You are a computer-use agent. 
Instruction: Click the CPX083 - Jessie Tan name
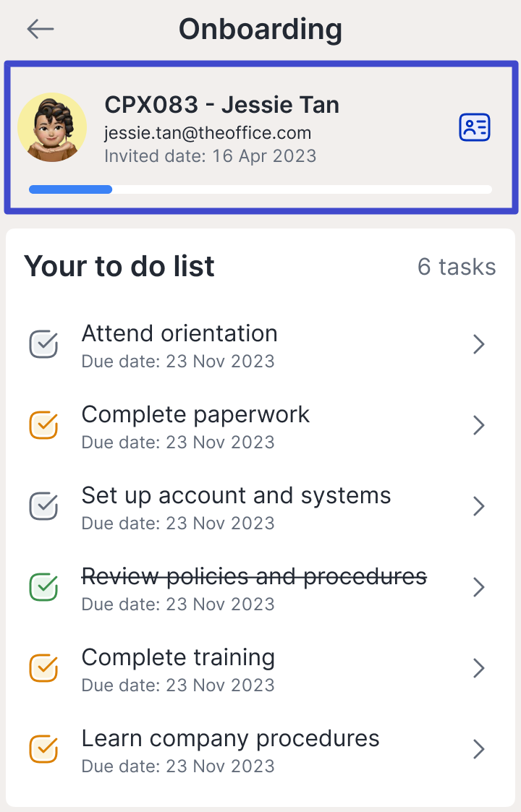click(x=222, y=105)
